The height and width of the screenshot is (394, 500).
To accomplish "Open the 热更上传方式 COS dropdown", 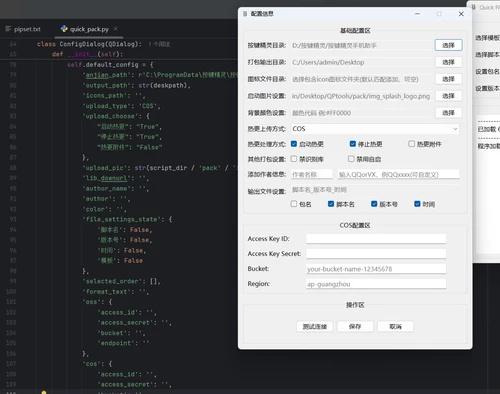I will tap(375, 129).
